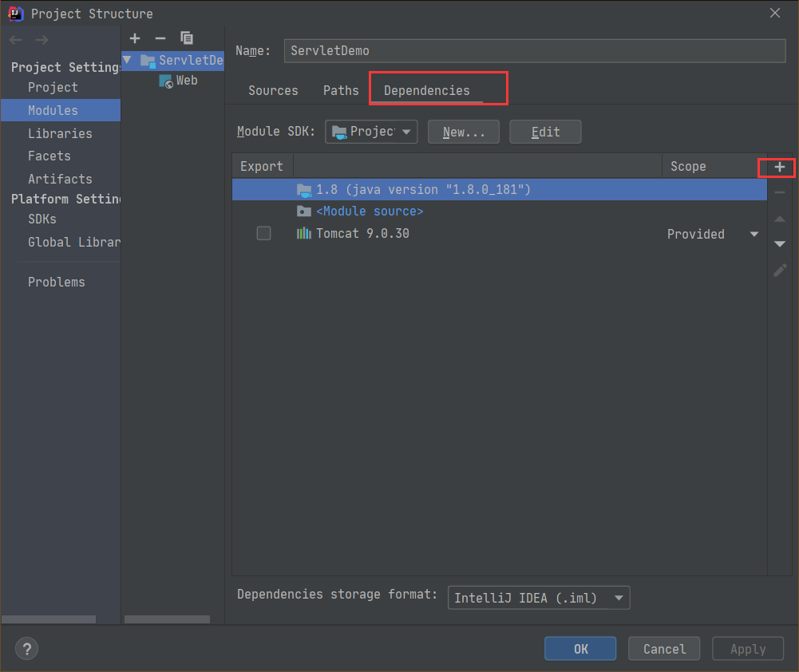Open SDKs under Platform Settings
The image size is (799, 672).
(42, 219)
